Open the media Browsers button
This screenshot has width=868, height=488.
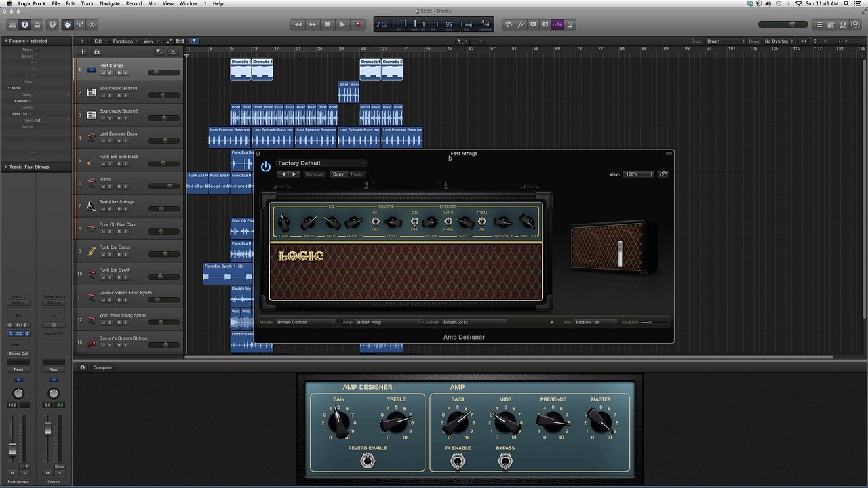(x=855, y=24)
